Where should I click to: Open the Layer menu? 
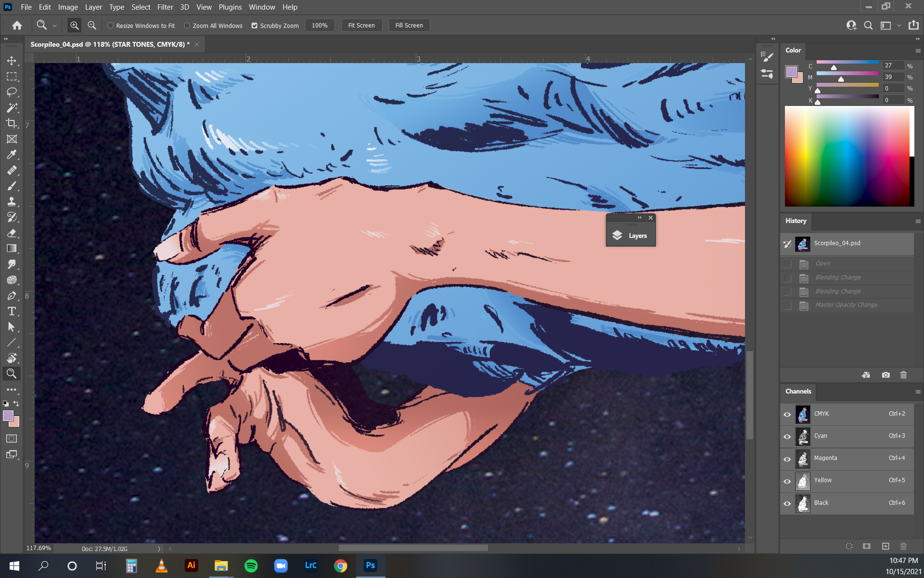pyautogui.click(x=93, y=7)
